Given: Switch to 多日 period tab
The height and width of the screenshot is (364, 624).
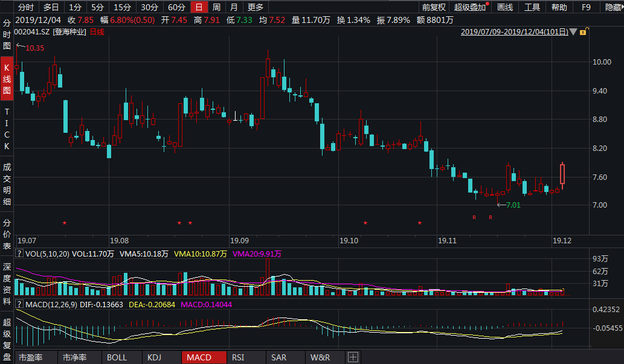Looking at the screenshot, I should (51, 7).
